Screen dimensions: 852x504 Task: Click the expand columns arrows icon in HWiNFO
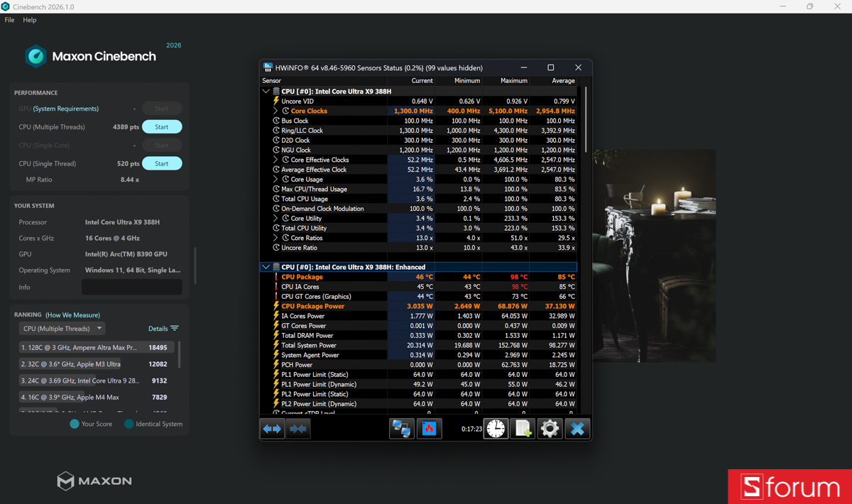coord(273,429)
